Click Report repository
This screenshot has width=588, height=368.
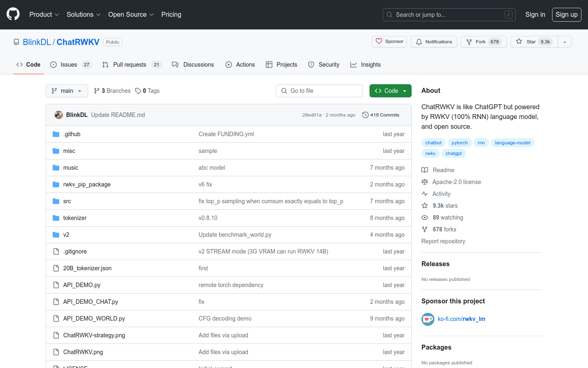pos(443,241)
